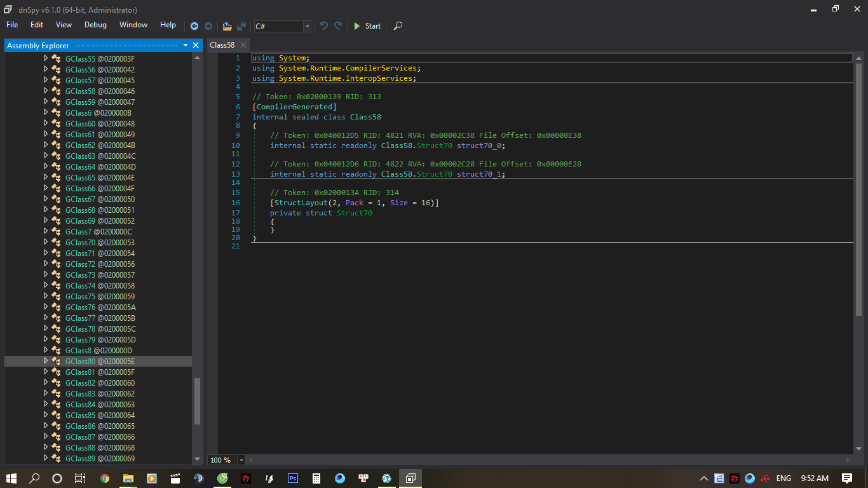Select the Class58 document tab

click(x=222, y=45)
